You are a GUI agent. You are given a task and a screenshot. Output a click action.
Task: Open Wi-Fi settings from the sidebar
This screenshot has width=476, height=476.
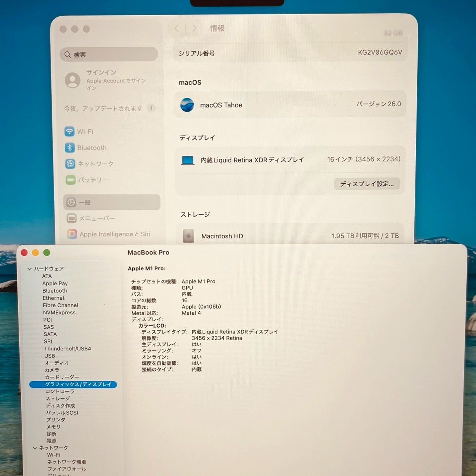(70, 132)
